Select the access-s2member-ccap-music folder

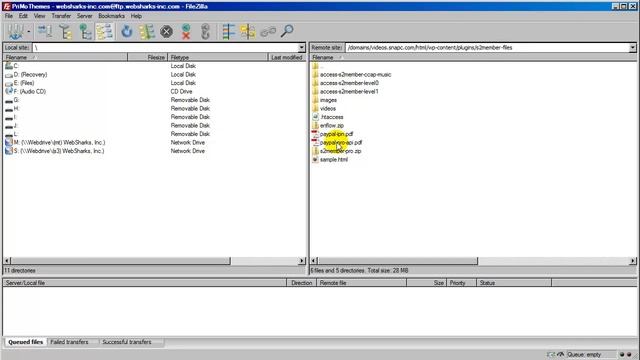click(352, 74)
